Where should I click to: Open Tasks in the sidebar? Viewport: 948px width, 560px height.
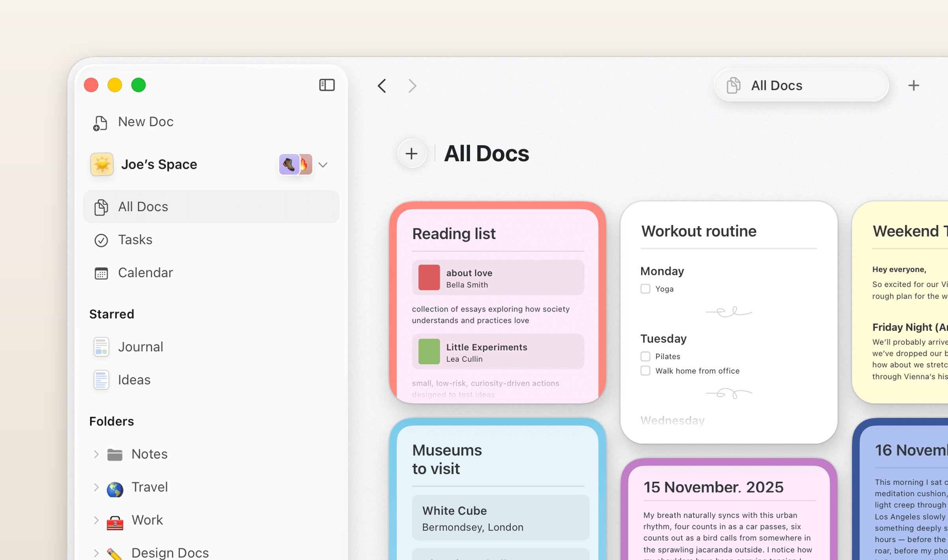pos(211,240)
